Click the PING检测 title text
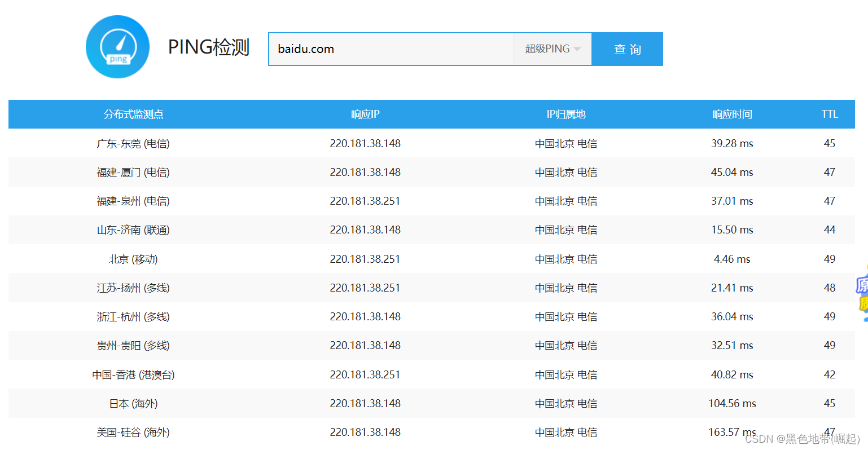 coord(209,47)
